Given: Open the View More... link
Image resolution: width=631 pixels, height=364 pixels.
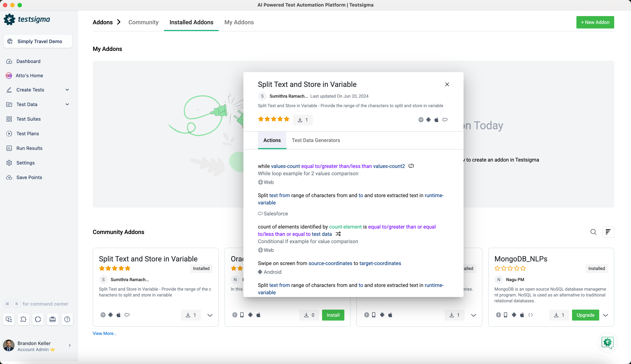Looking at the screenshot, I should (104, 333).
